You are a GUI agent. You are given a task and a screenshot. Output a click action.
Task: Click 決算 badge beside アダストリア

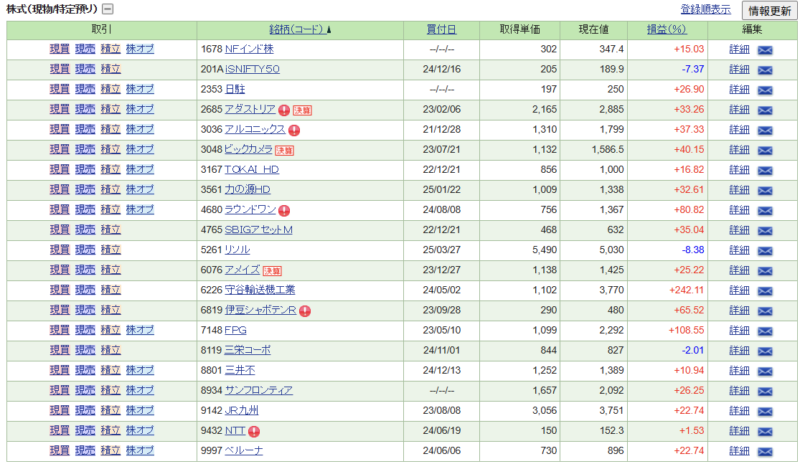(x=302, y=110)
